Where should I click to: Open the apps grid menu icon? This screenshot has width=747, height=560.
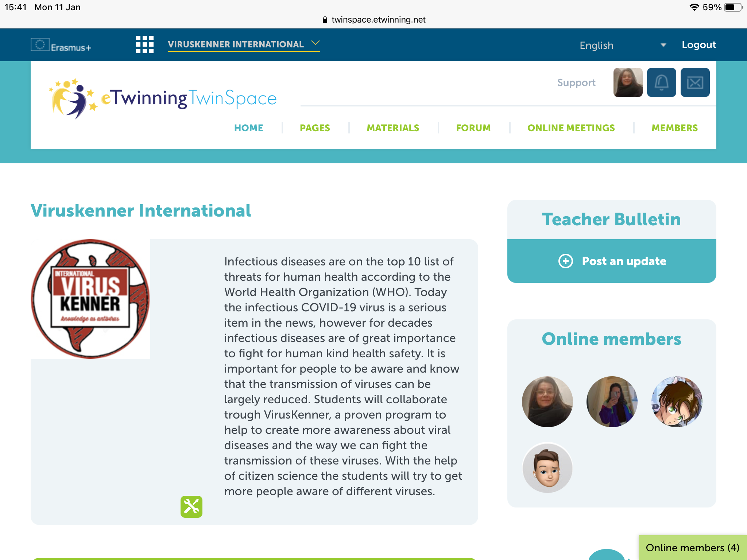click(x=144, y=44)
